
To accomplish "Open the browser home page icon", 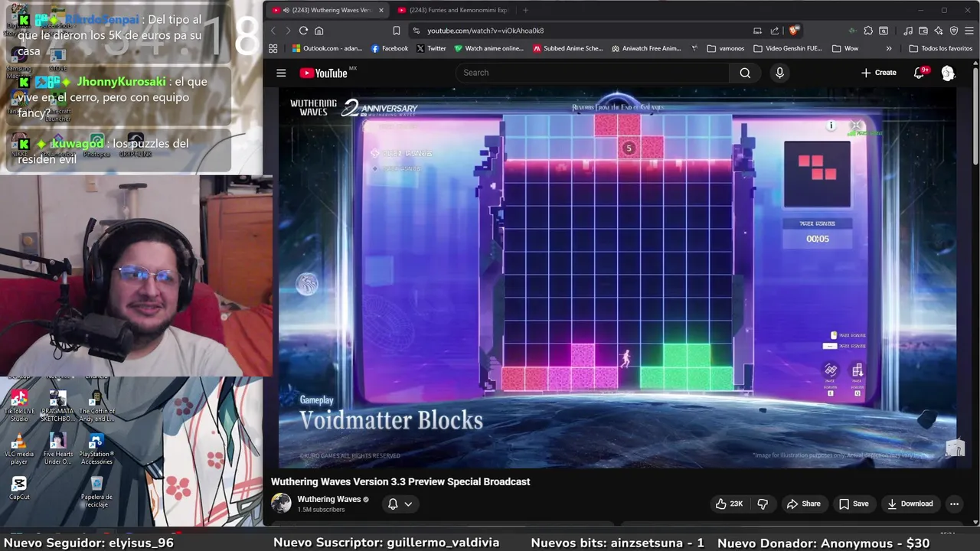I will pos(318,31).
